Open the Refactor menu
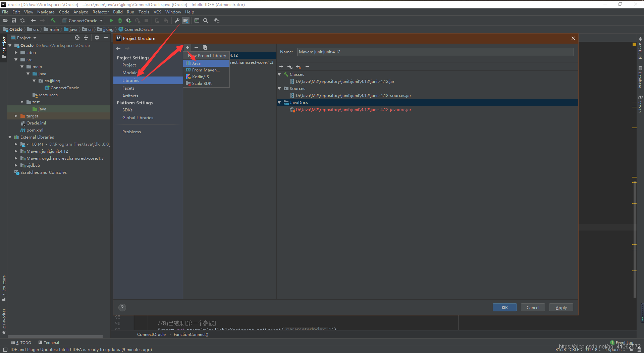The height and width of the screenshot is (353, 644). [101, 12]
